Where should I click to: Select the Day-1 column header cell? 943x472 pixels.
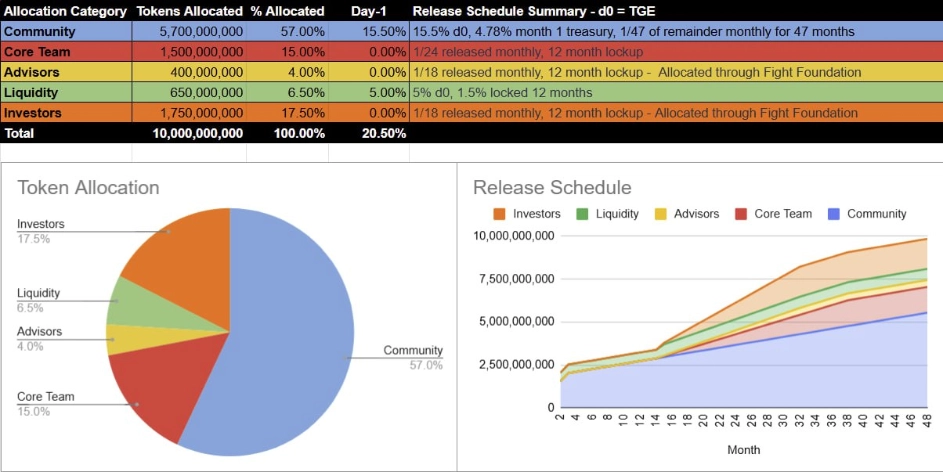[369, 11]
